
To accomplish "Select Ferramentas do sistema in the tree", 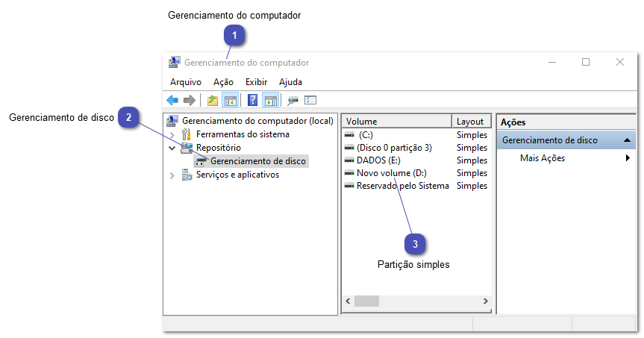I will 243,134.
